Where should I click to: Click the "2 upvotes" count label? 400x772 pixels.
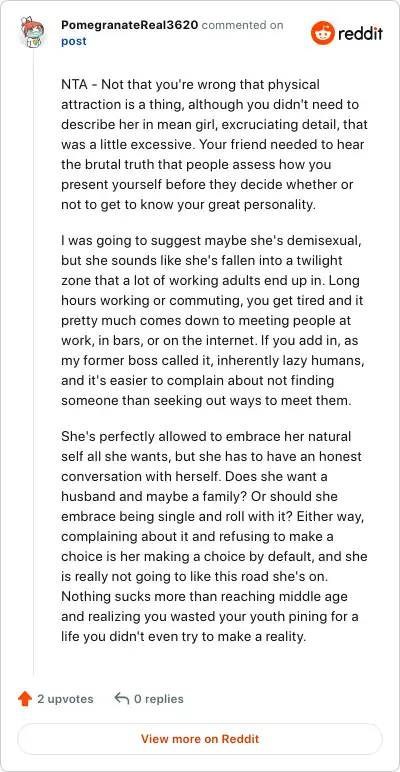coord(65,699)
